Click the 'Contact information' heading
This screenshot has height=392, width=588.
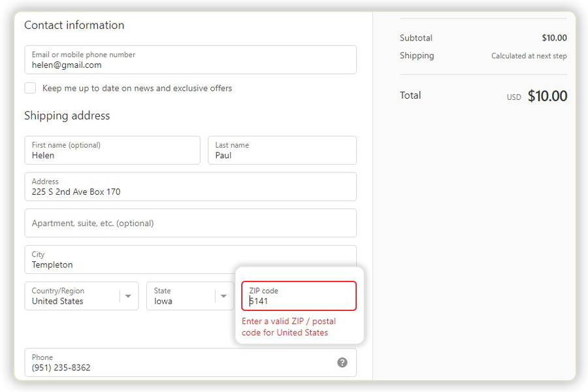(74, 25)
